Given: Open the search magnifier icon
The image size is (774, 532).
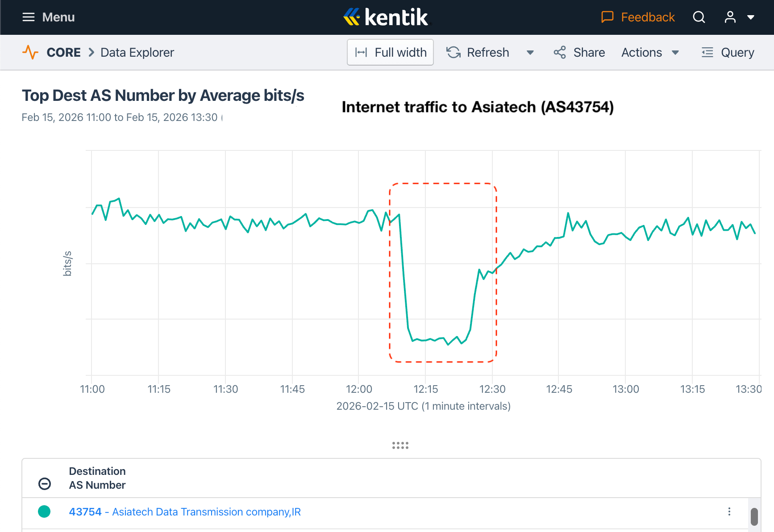Looking at the screenshot, I should pos(699,17).
